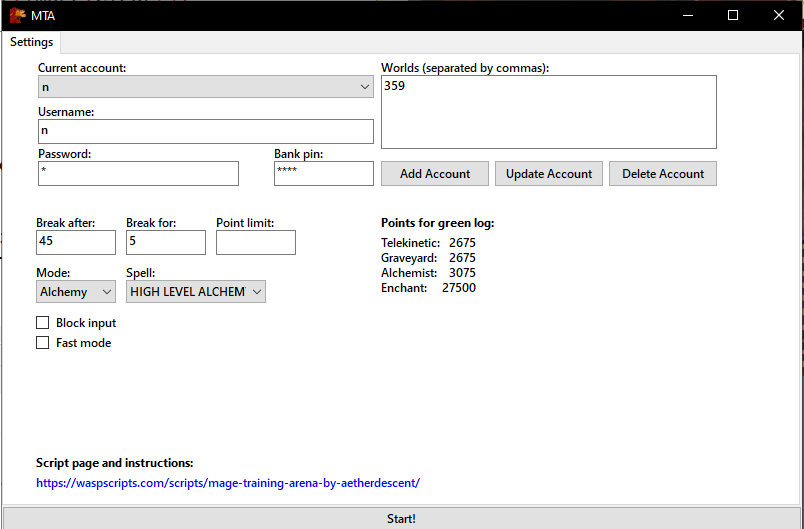Click the Delete Account button
The width and height of the screenshot is (804, 529).
(x=663, y=174)
